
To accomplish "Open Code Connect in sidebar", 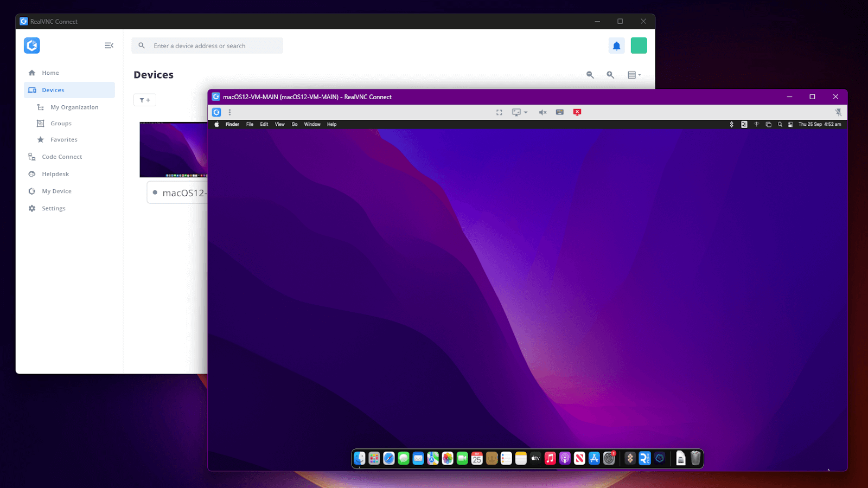I will (62, 157).
